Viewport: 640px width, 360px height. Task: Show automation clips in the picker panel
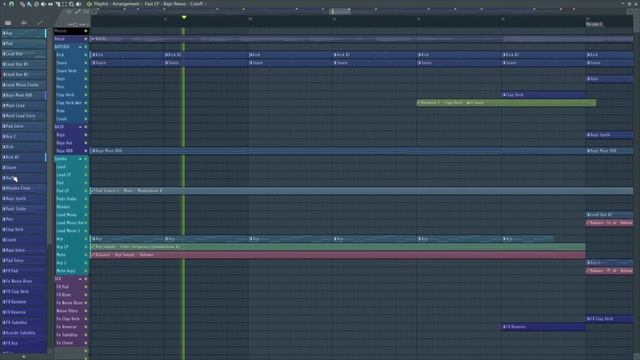pos(39,23)
